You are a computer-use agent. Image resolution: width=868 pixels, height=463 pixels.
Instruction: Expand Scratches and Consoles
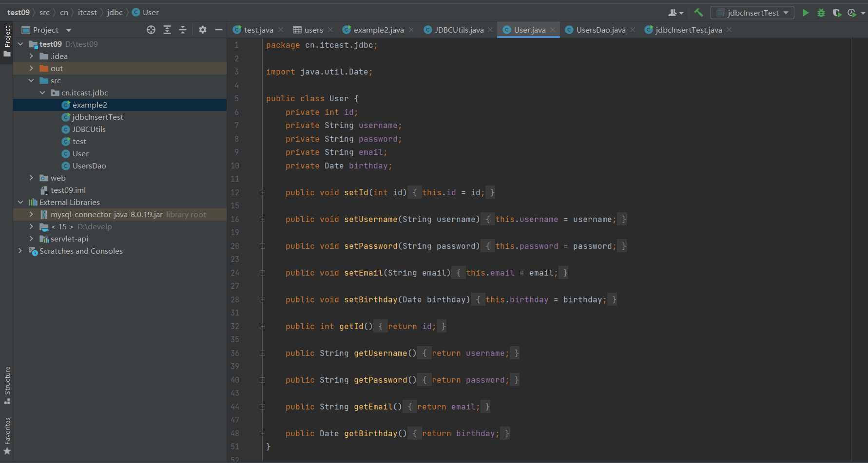(x=20, y=251)
